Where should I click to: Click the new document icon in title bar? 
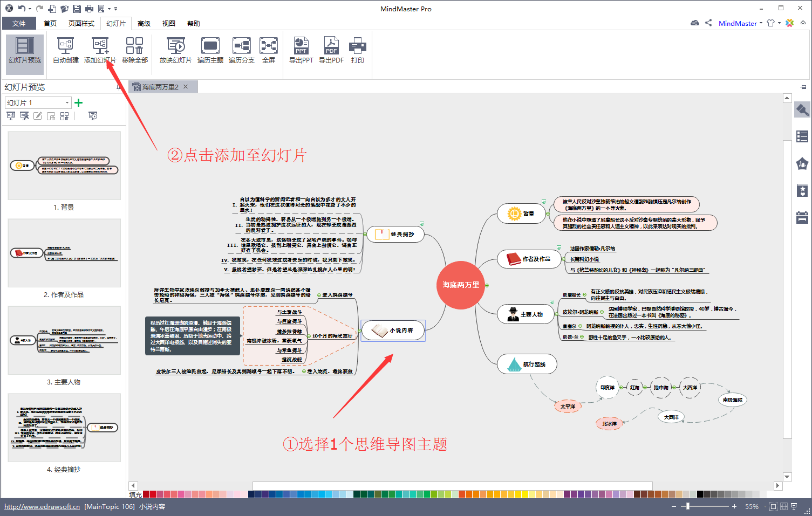pos(52,9)
